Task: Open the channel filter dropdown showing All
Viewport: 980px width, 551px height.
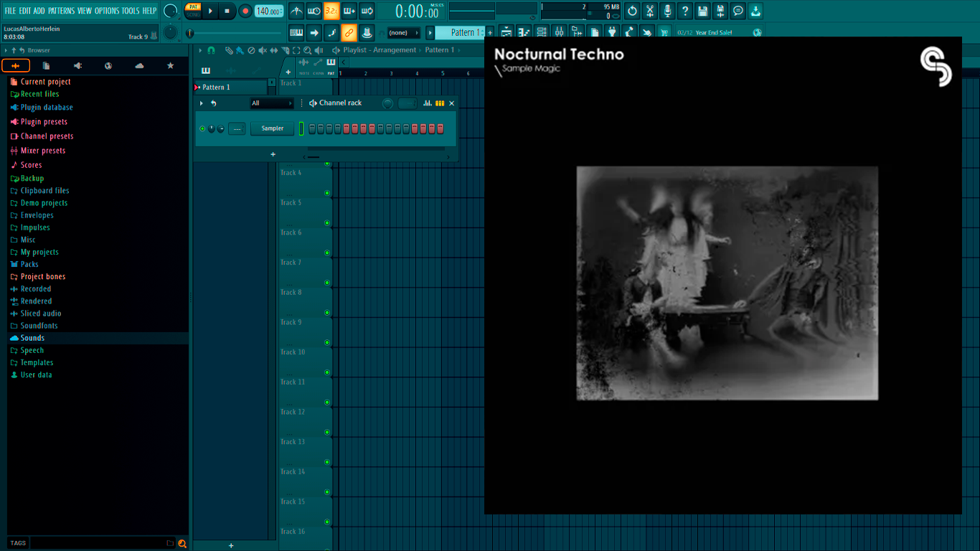Action: (272, 103)
